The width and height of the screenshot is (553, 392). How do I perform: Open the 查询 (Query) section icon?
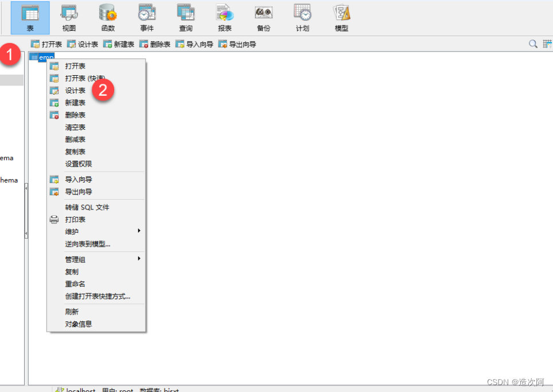coord(185,18)
